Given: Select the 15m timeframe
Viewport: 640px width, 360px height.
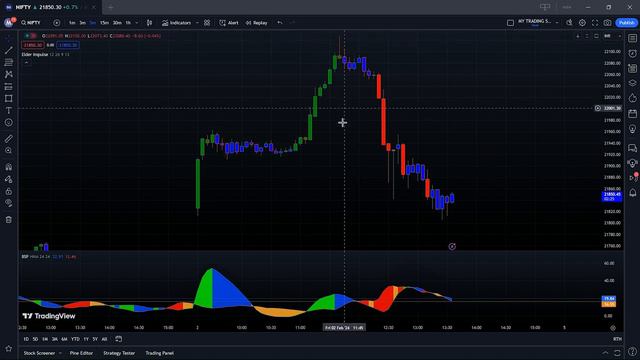Looking at the screenshot, I should click(x=104, y=23).
